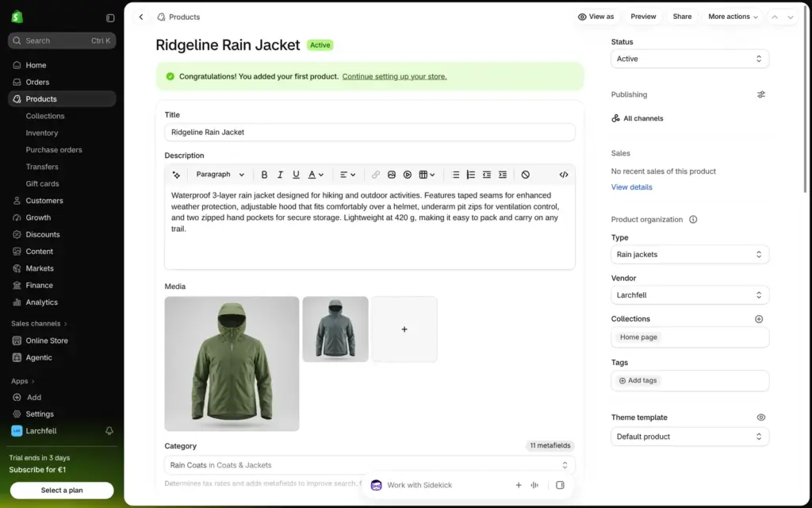Create a numbered list
This screenshot has width=812, height=508.
471,175
